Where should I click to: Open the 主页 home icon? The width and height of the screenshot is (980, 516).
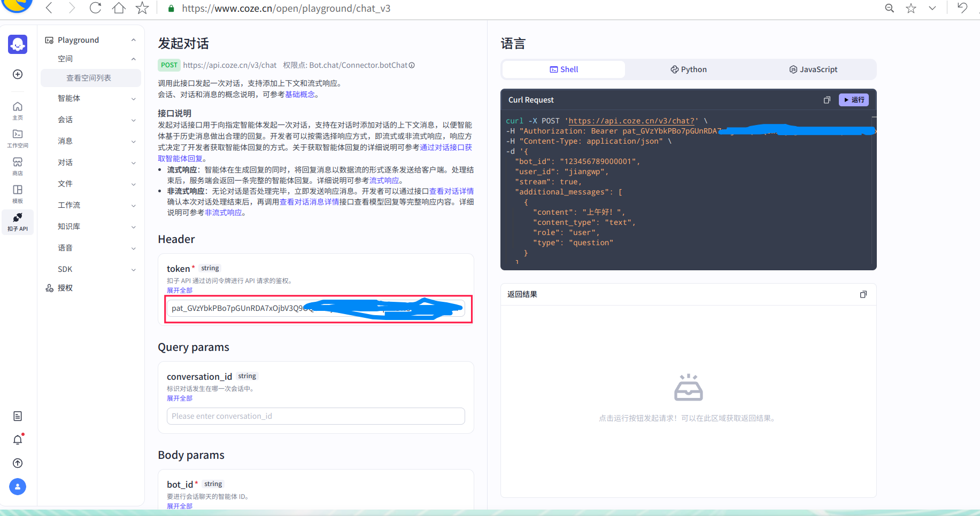pyautogui.click(x=18, y=111)
